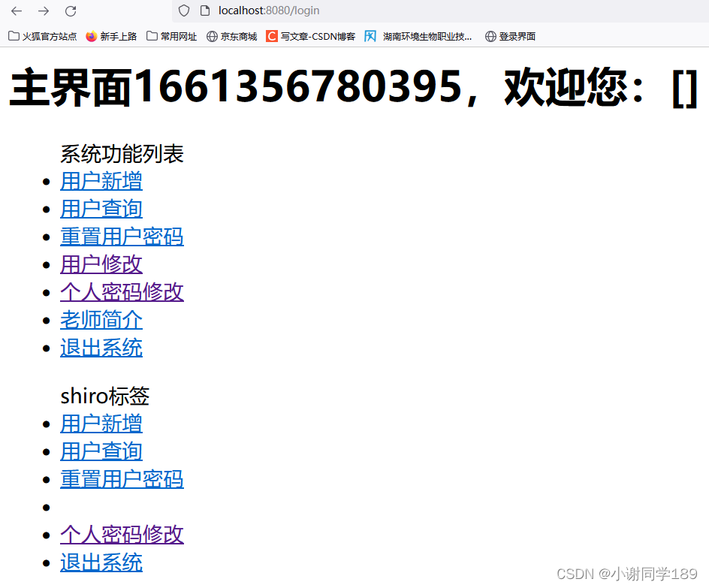This screenshot has width=709, height=588.
Task: Click the 主界面 welcome page title
Action: [x=353, y=87]
